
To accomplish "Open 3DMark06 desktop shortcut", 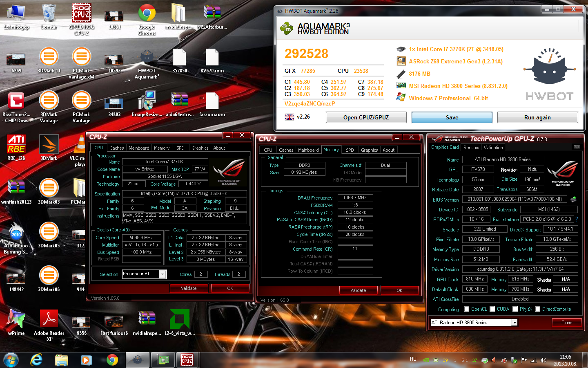I will (49, 279).
